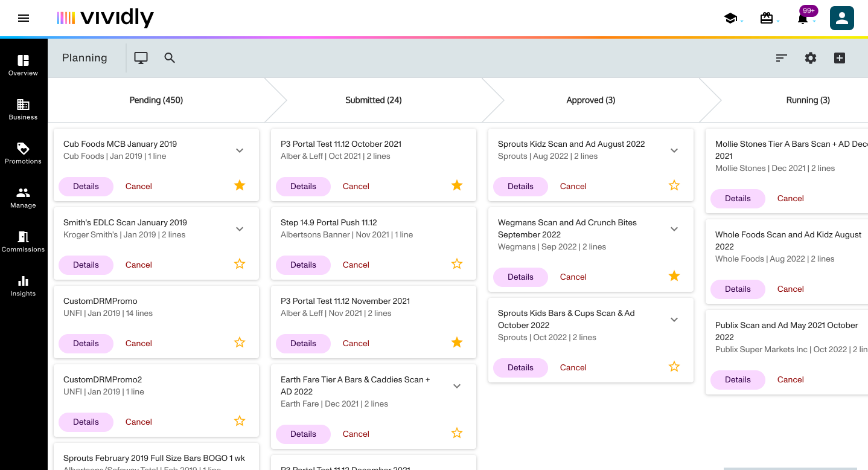Viewport: 868px width, 470px height.
Task: Open the user profile avatar
Action: (841, 18)
